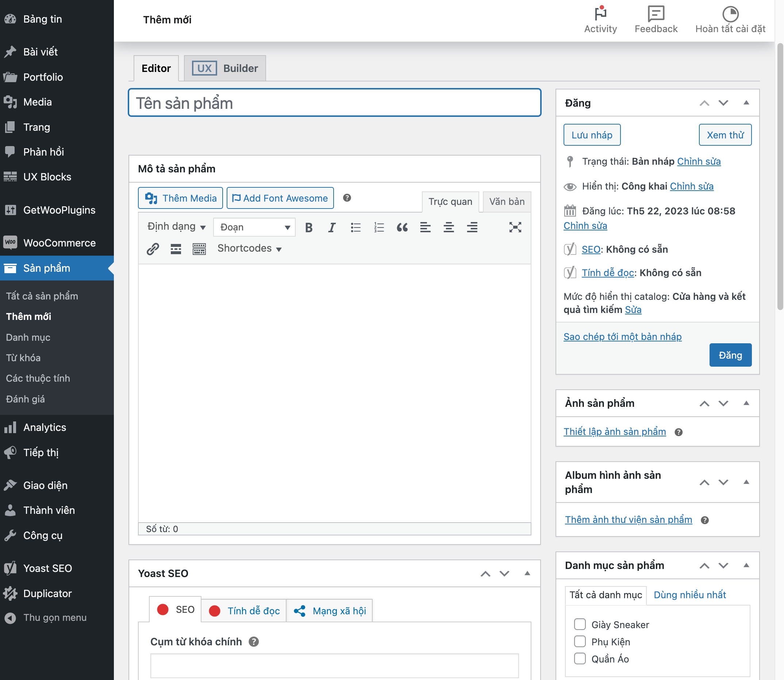Insert a bulleted list
Screen dimensions: 784x680
tap(356, 227)
